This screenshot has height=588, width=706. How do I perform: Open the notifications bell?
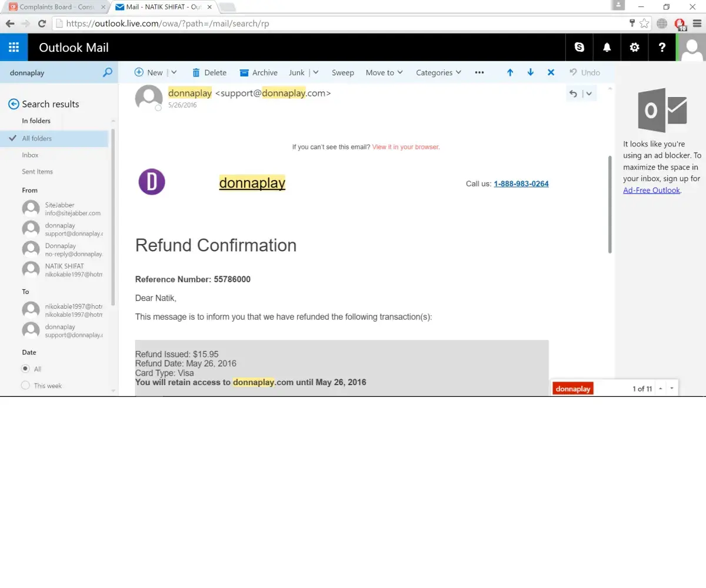(607, 48)
